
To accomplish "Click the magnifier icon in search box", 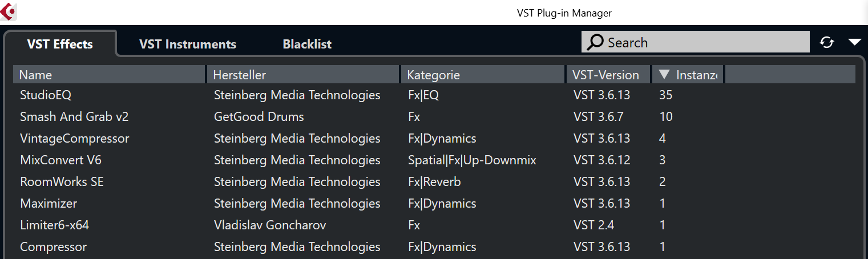I will pos(595,42).
